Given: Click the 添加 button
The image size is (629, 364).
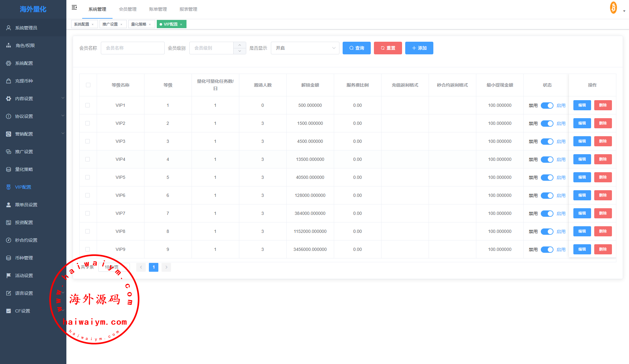Looking at the screenshot, I should pyautogui.click(x=419, y=48).
